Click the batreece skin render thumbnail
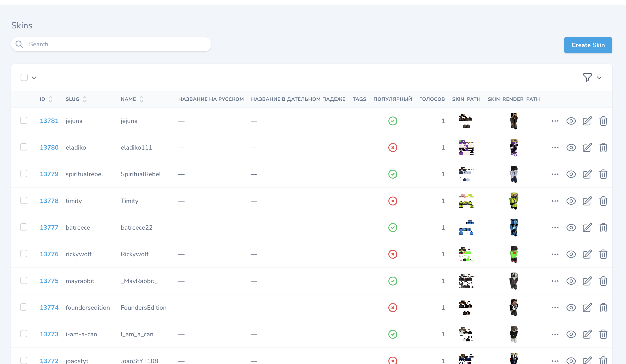626x364 pixels. click(x=514, y=228)
